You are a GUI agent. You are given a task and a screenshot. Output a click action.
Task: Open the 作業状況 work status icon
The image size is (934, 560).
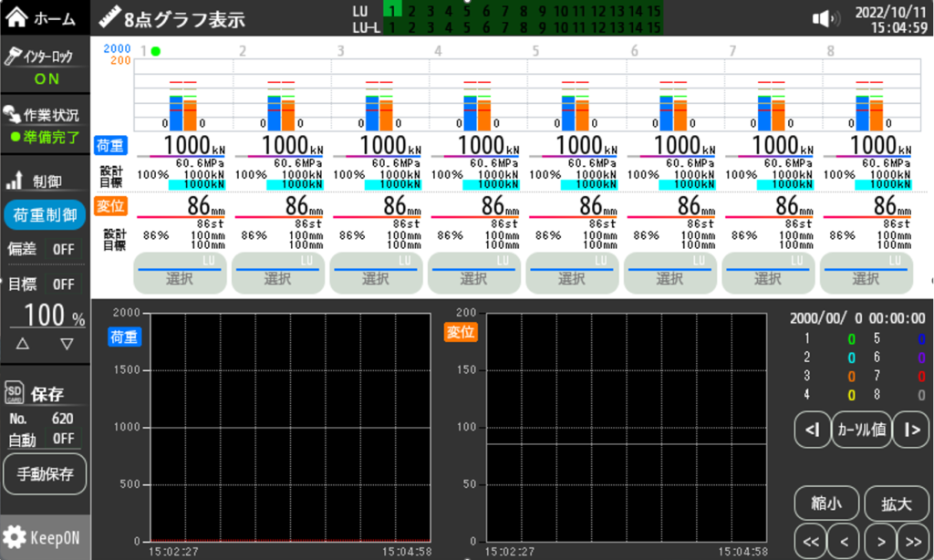[x=12, y=114]
